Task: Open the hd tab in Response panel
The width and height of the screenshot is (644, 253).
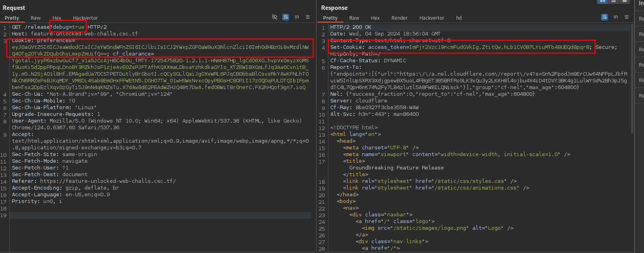Action: (459, 18)
